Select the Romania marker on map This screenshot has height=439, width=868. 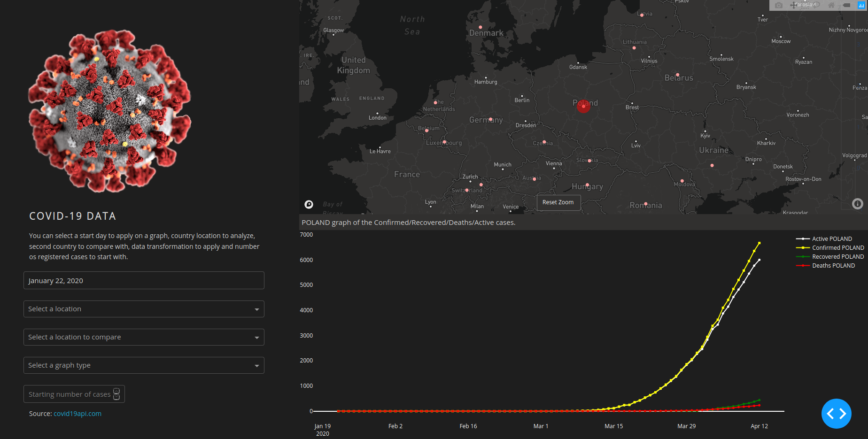(646, 204)
